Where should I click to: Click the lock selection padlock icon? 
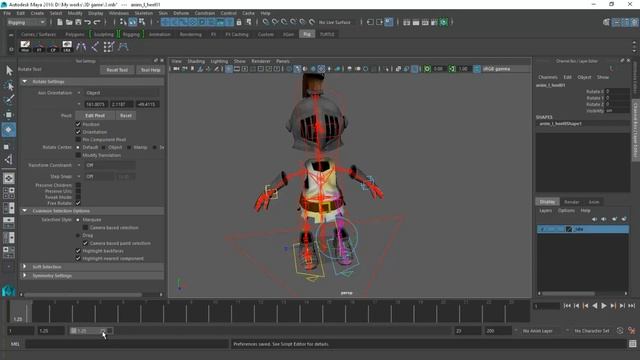[x=239, y=22]
